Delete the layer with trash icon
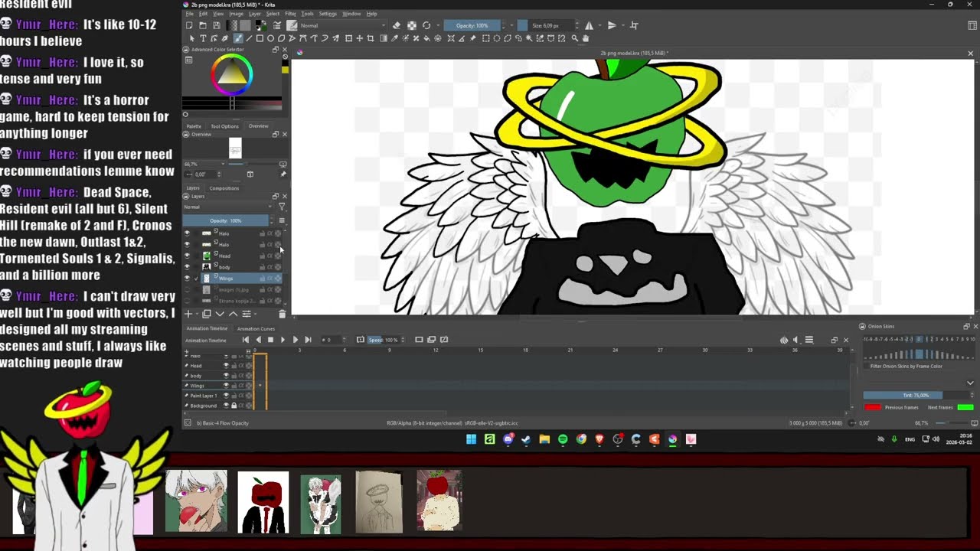The image size is (980, 551). pyautogui.click(x=282, y=314)
